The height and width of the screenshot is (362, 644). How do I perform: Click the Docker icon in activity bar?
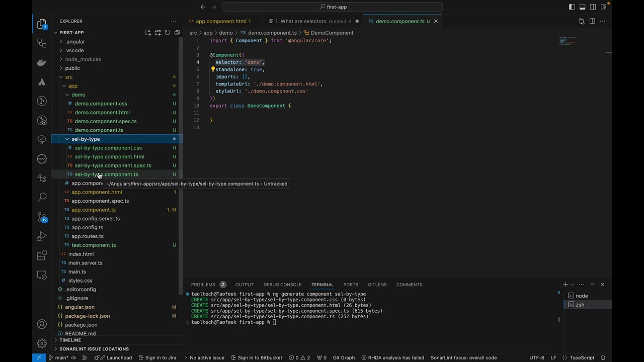coord(42,63)
